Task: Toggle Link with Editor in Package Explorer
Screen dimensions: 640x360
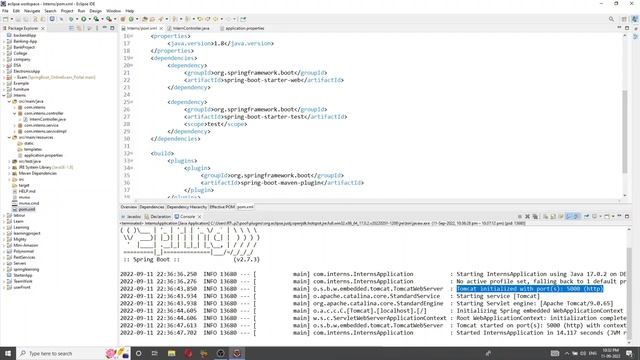Action: click(x=79, y=28)
